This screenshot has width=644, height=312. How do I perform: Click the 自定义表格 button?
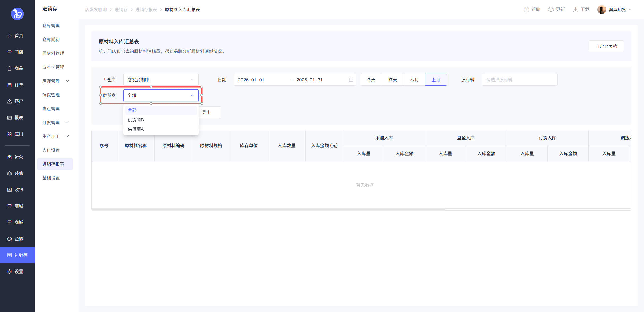click(606, 46)
